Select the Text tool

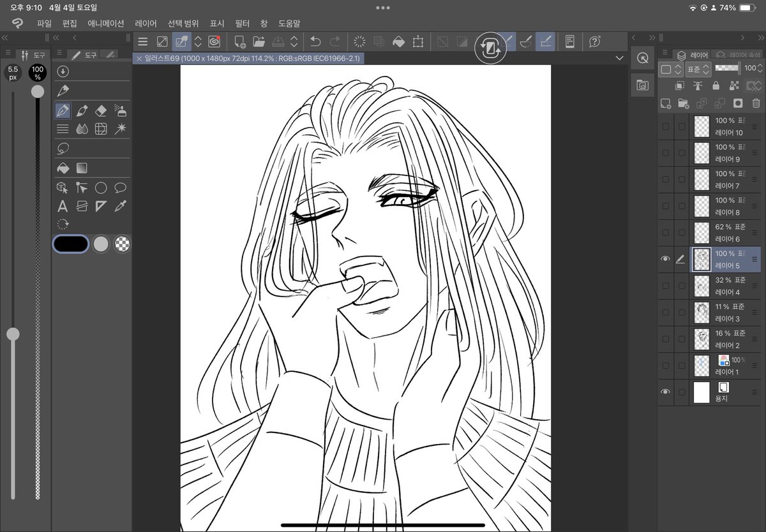pos(63,206)
